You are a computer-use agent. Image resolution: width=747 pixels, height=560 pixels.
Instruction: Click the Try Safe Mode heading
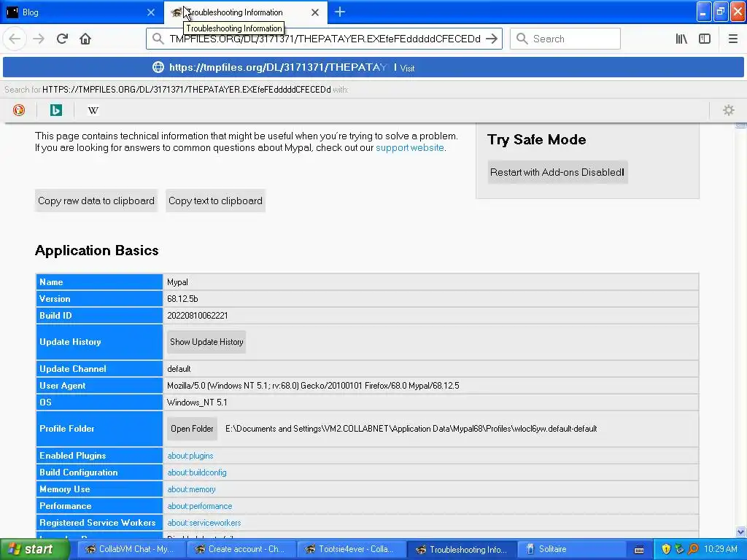pyautogui.click(x=536, y=139)
